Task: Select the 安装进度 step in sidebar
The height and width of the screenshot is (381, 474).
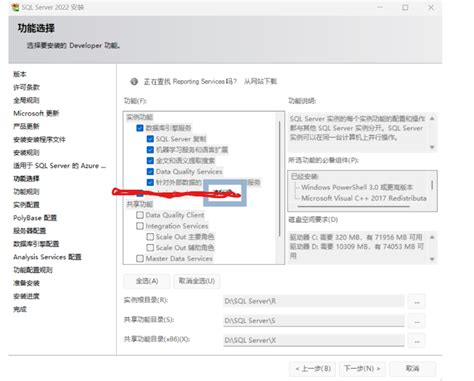Action: pos(26,296)
